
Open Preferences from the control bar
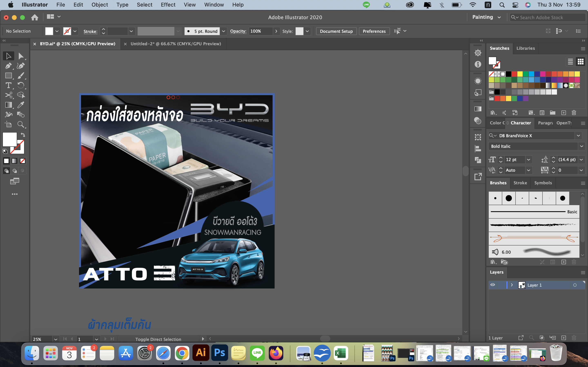tap(374, 31)
